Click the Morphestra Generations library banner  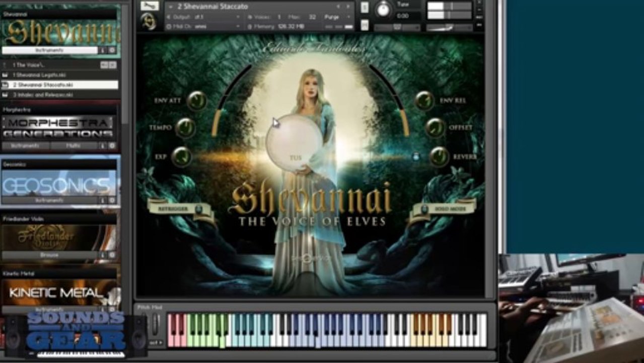pos(59,128)
